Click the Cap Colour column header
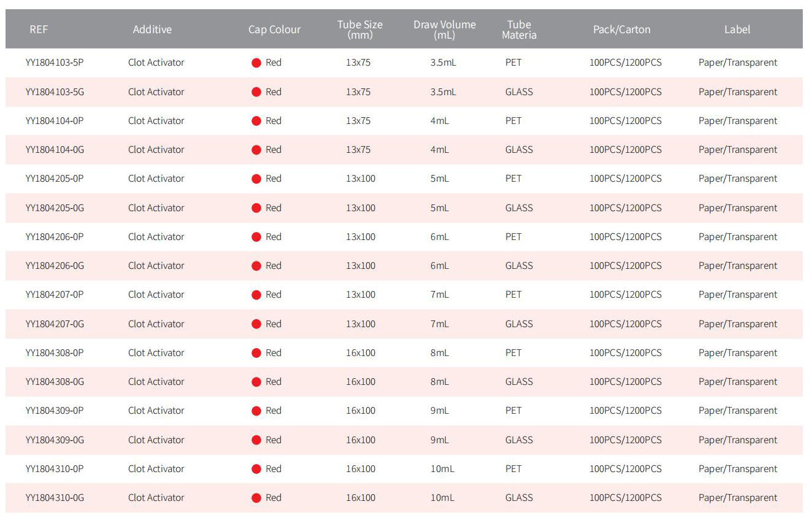Viewport: 812px width, 523px height. pyautogui.click(x=274, y=29)
